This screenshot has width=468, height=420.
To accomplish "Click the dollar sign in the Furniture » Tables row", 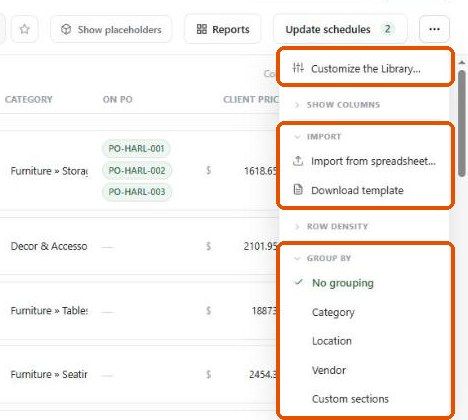I will click(x=209, y=311).
